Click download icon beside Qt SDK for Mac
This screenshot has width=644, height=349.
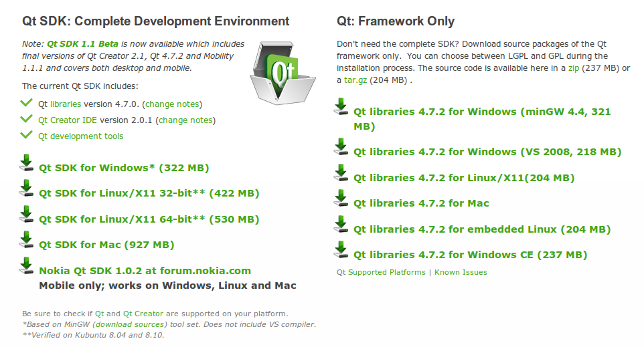click(27, 239)
